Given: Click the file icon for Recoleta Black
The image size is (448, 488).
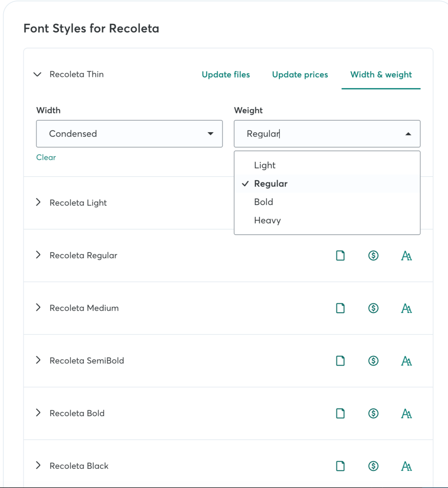Looking at the screenshot, I should click(x=340, y=466).
